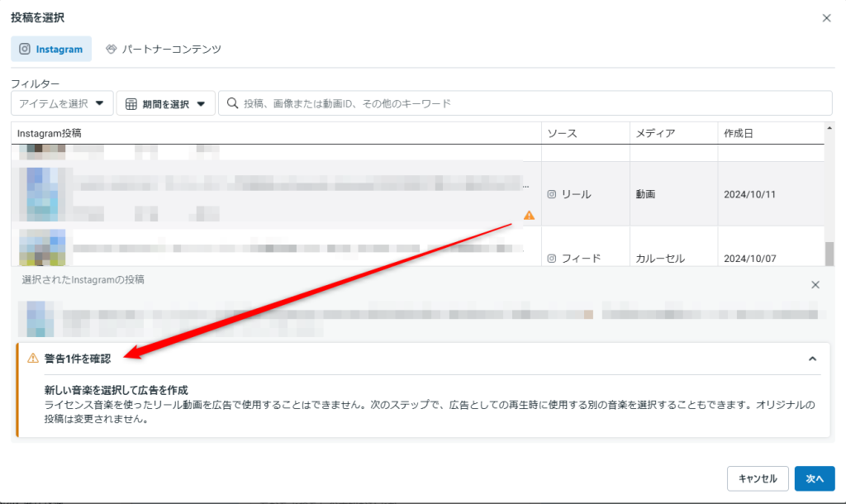
Task: Collapse the 警告1件を確認 warning section
Action: coord(812,359)
